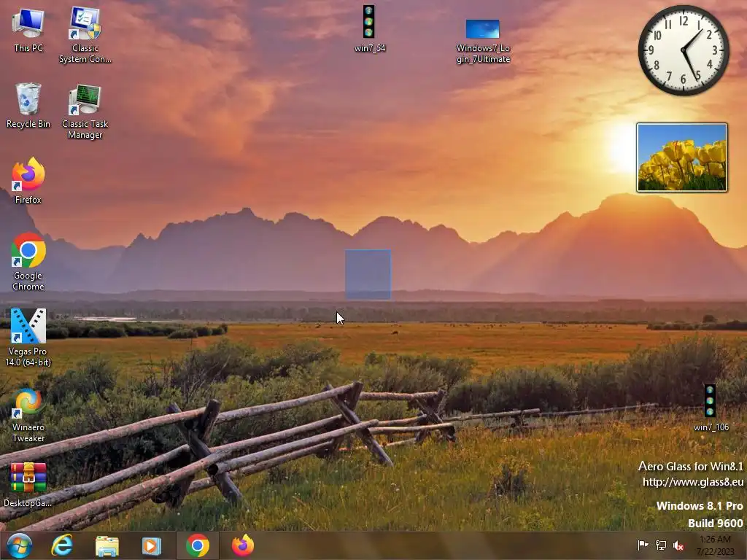Launch Firefox from the taskbar
The height and width of the screenshot is (560, 747).
click(242, 545)
